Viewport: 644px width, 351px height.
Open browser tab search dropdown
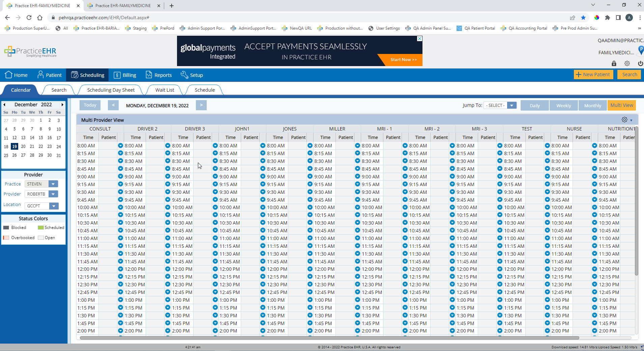pos(593,5)
